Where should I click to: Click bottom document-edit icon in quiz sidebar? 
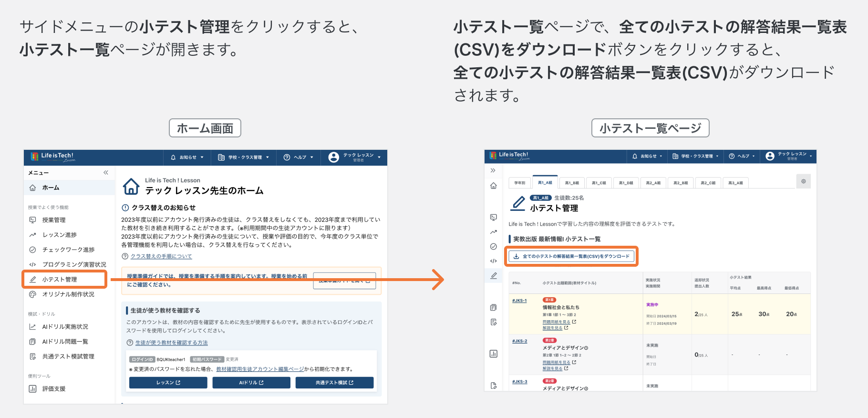pos(494,386)
